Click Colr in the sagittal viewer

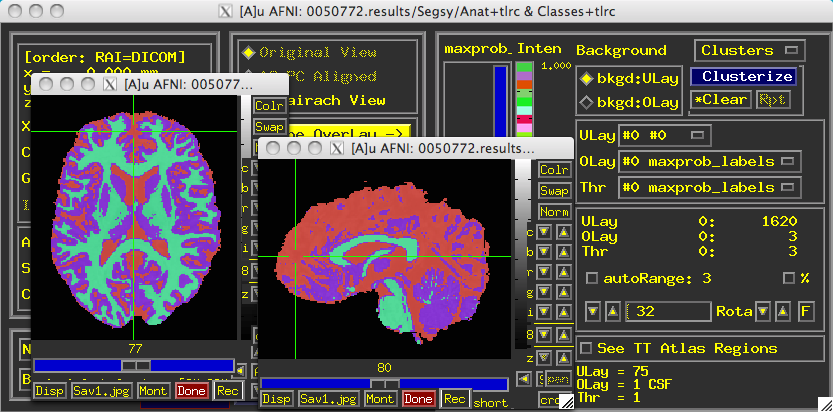click(x=555, y=170)
